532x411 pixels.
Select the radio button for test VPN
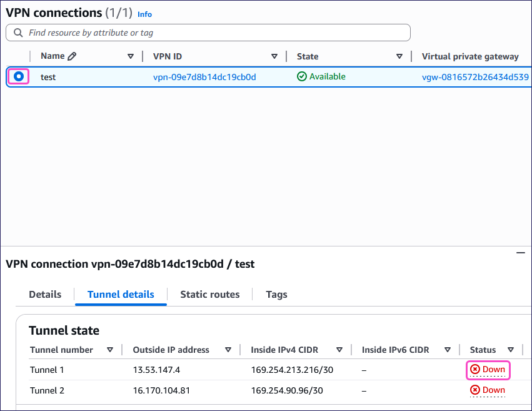coord(19,76)
